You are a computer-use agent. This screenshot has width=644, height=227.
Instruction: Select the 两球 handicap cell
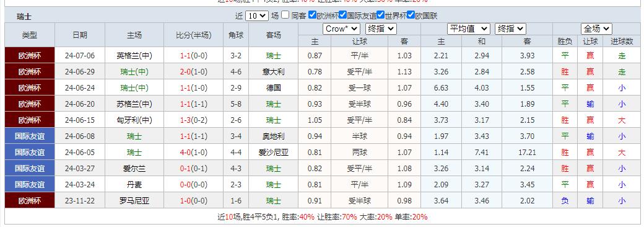pyautogui.click(x=359, y=152)
